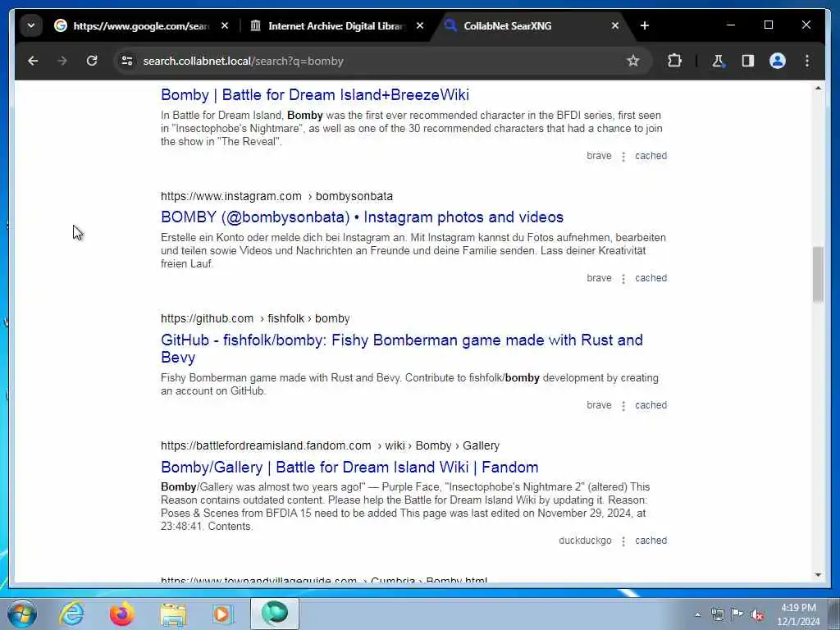
Task: Open BOMBY Instagram photos and videos result
Action: pos(362,217)
